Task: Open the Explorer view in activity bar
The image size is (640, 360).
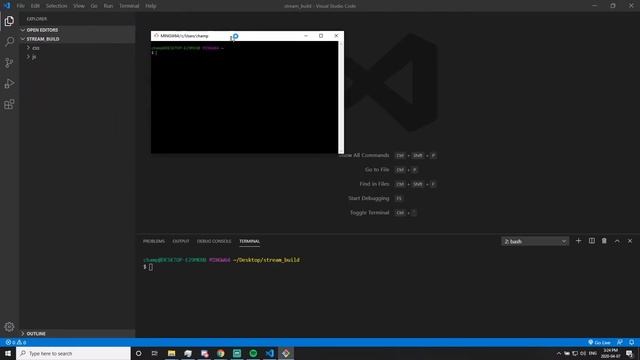Action: 9,21
